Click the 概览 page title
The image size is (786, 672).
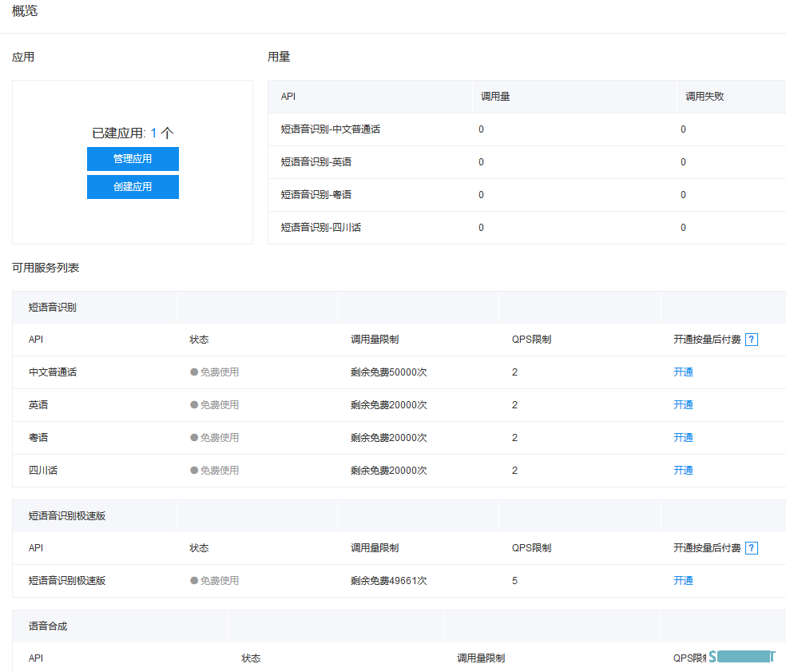[x=25, y=10]
